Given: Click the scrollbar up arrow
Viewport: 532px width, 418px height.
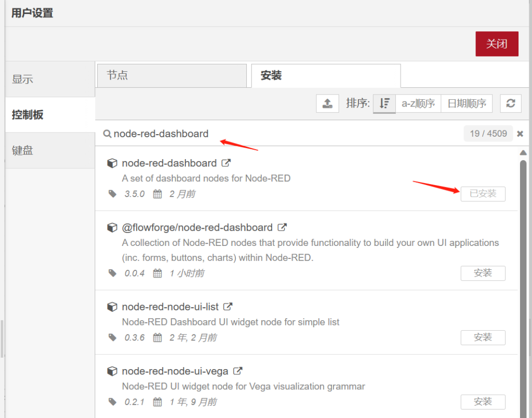Looking at the screenshot, I should [x=523, y=153].
